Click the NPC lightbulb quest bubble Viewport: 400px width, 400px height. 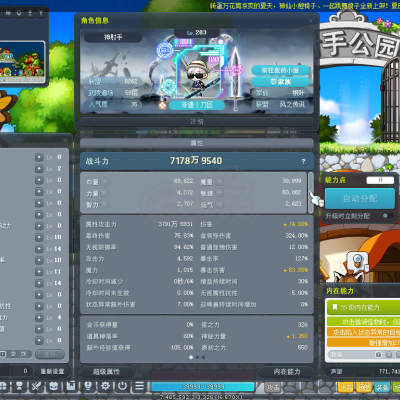357,260
